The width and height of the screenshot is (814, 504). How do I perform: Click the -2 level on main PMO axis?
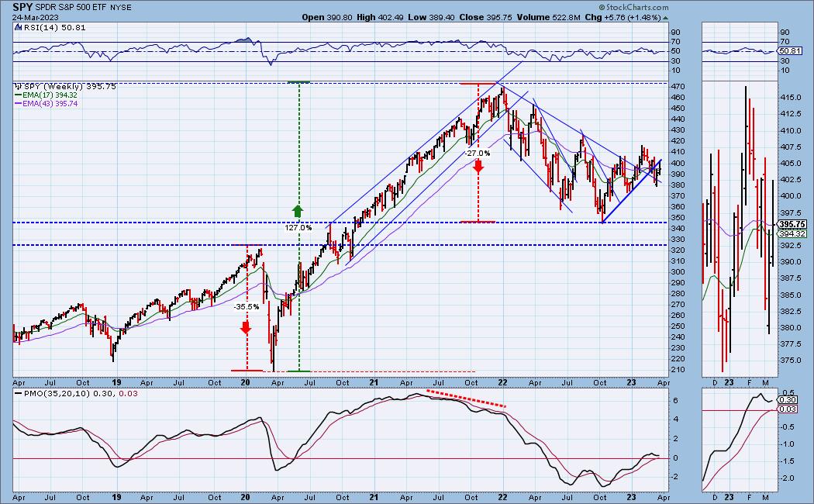(x=675, y=477)
